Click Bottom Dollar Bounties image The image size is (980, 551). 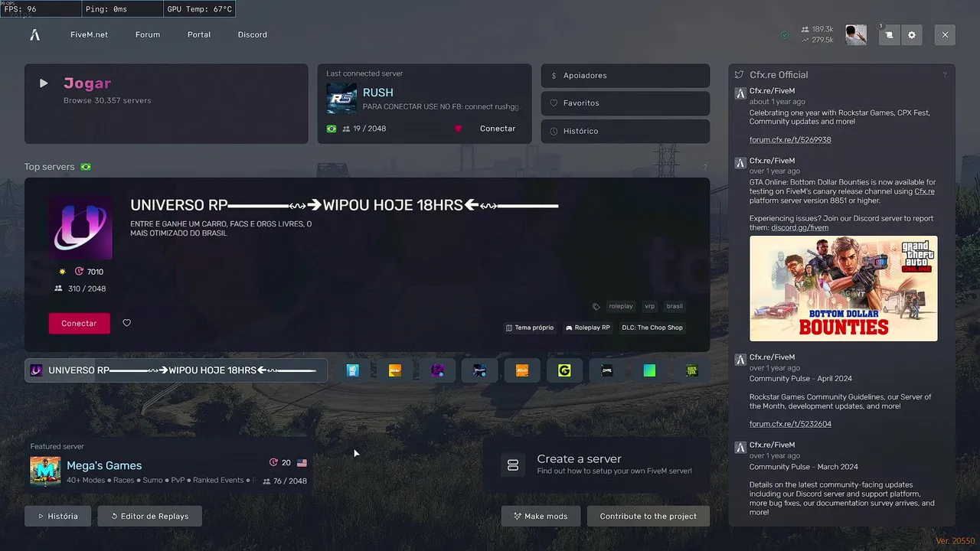point(844,289)
